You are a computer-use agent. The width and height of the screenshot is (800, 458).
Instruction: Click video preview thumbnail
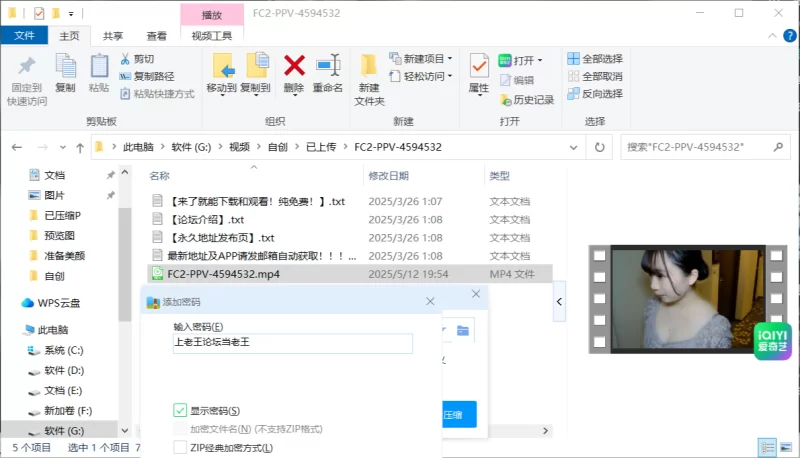point(688,299)
